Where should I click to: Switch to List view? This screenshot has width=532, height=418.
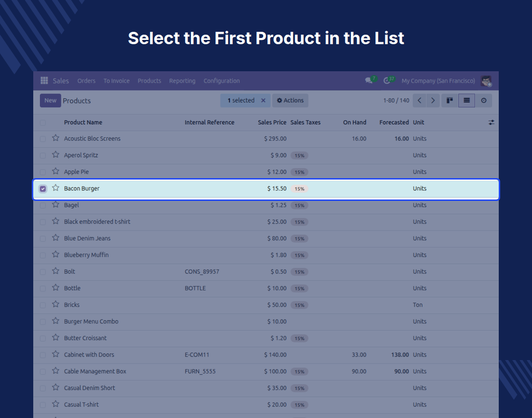click(466, 100)
